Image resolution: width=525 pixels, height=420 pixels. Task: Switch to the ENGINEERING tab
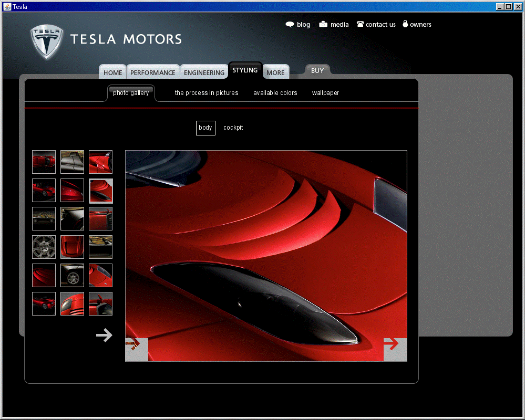click(x=204, y=73)
